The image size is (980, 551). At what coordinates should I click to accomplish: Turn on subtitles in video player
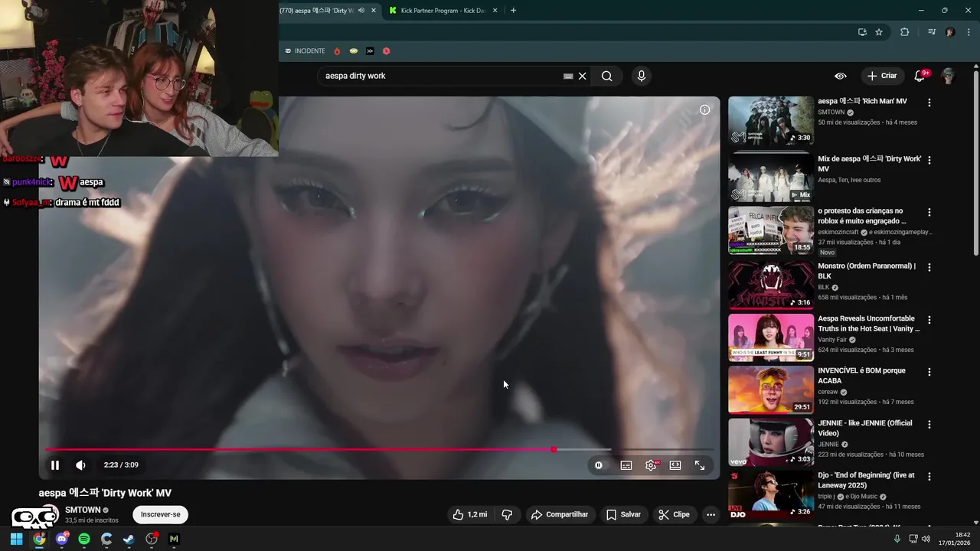pos(626,465)
